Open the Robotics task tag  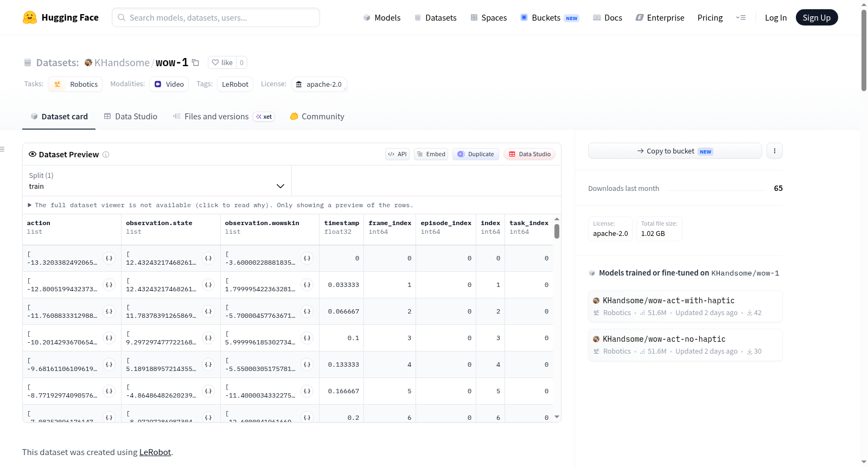pyautogui.click(x=75, y=84)
